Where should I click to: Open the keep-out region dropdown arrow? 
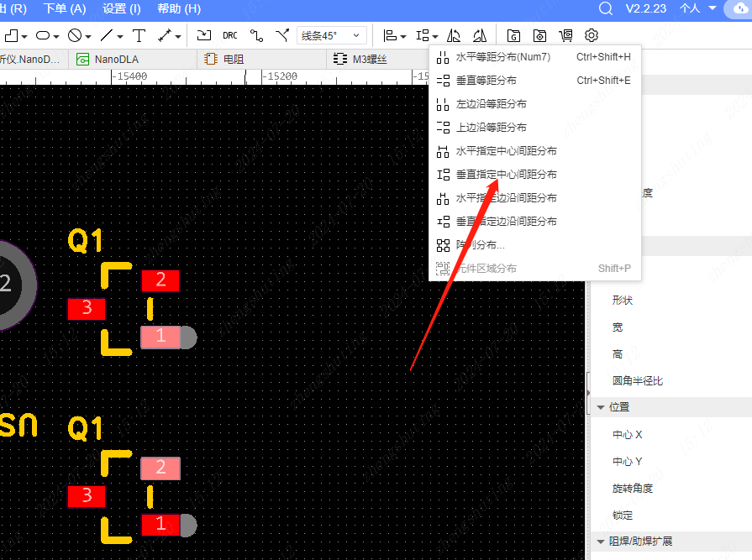(x=88, y=36)
